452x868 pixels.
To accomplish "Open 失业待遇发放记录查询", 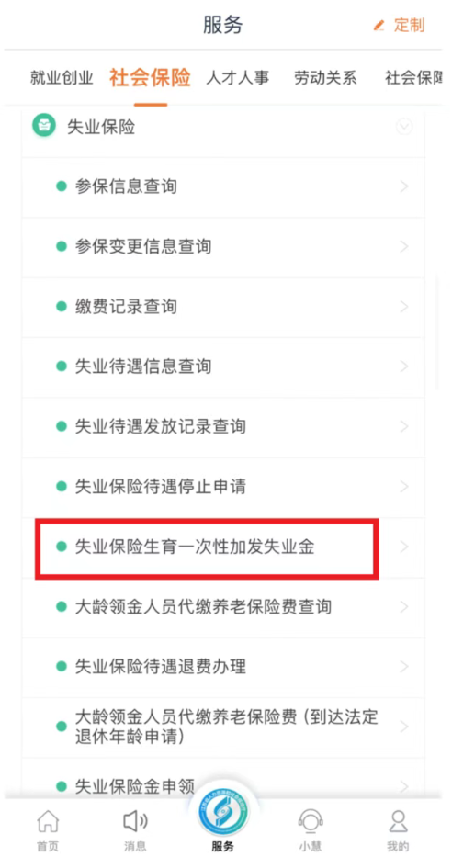I will [x=223, y=427].
